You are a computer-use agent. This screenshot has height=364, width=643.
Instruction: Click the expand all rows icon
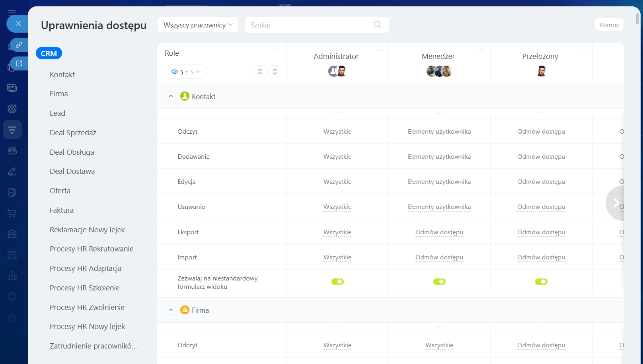(275, 72)
